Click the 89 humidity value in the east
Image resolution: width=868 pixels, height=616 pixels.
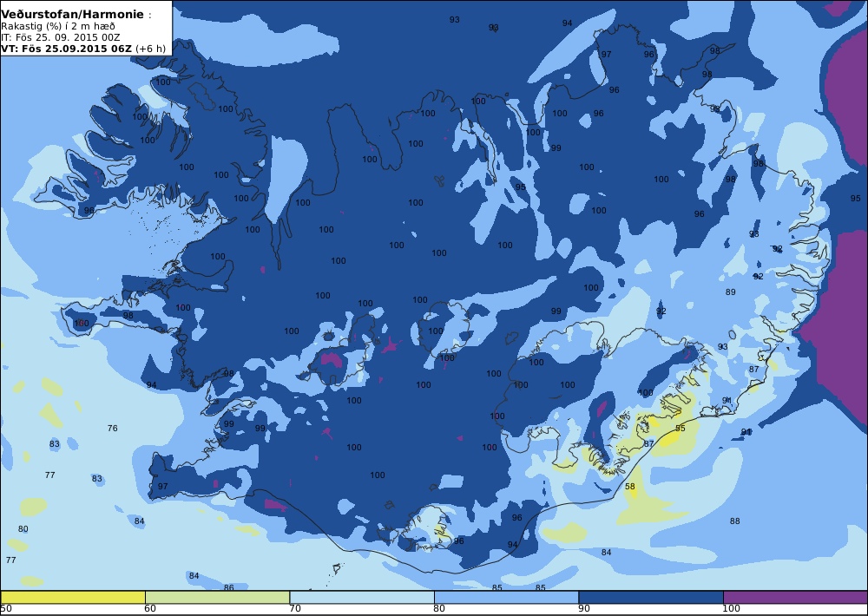click(731, 292)
